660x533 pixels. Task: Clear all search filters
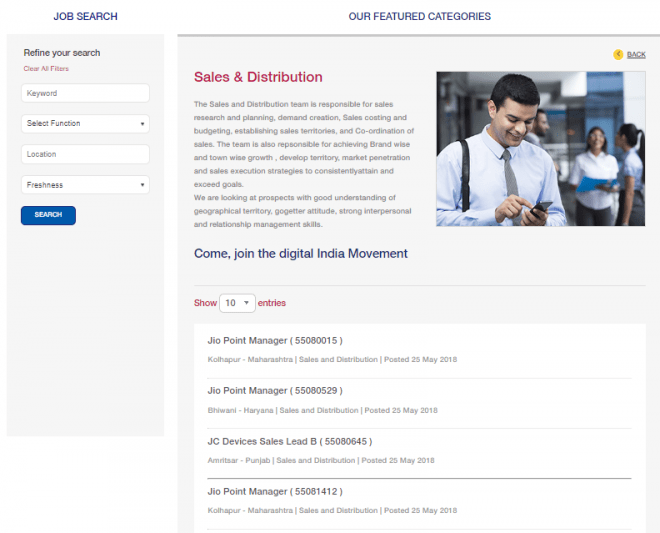[x=46, y=69]
